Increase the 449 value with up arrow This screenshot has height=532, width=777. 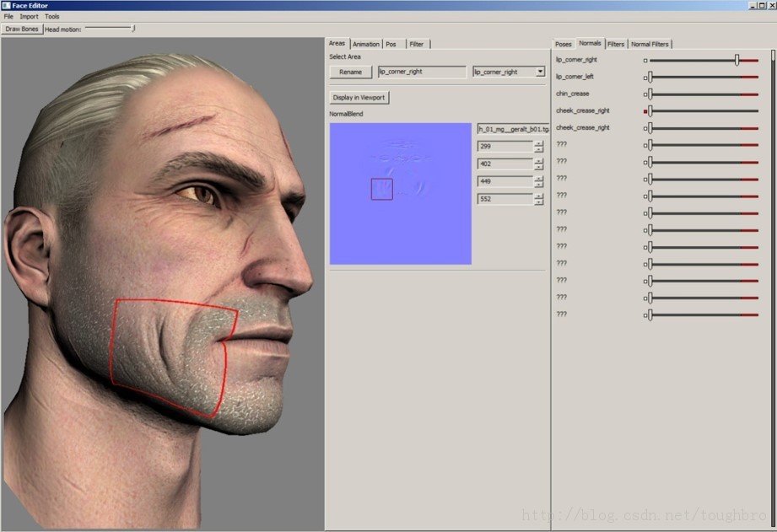538,179
